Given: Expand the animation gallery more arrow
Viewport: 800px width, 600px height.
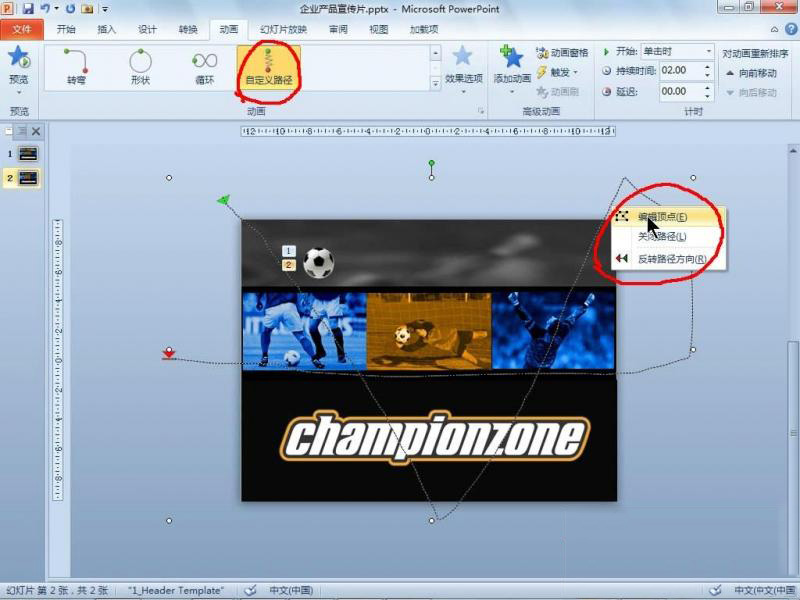Looking at the screenshot, I should tap(435, 84).
